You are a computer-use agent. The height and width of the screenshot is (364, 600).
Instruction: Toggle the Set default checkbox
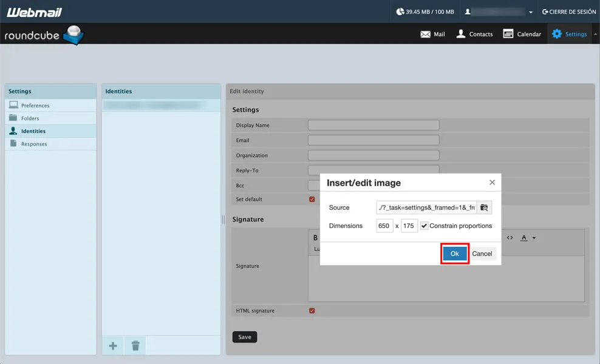[312, 199]
